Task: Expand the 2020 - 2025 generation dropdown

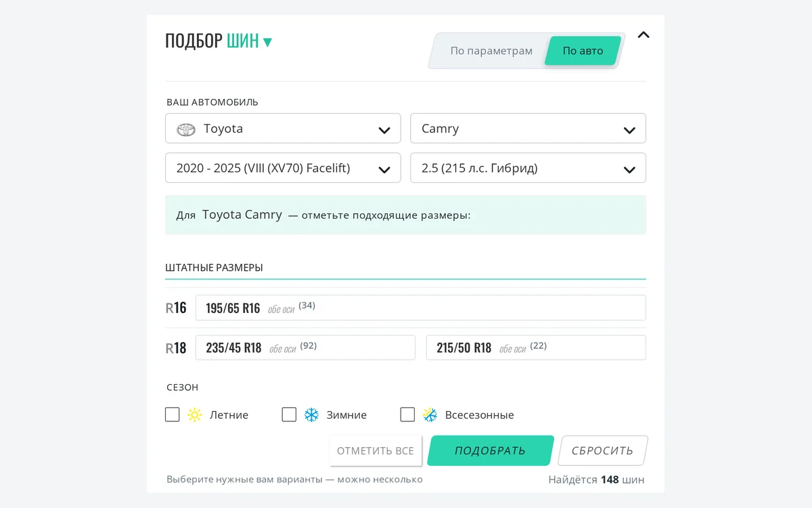Action: click(283, 168)
